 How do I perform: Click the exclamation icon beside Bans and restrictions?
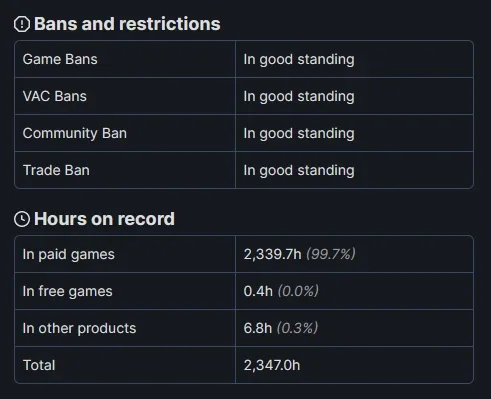point(22,24)
